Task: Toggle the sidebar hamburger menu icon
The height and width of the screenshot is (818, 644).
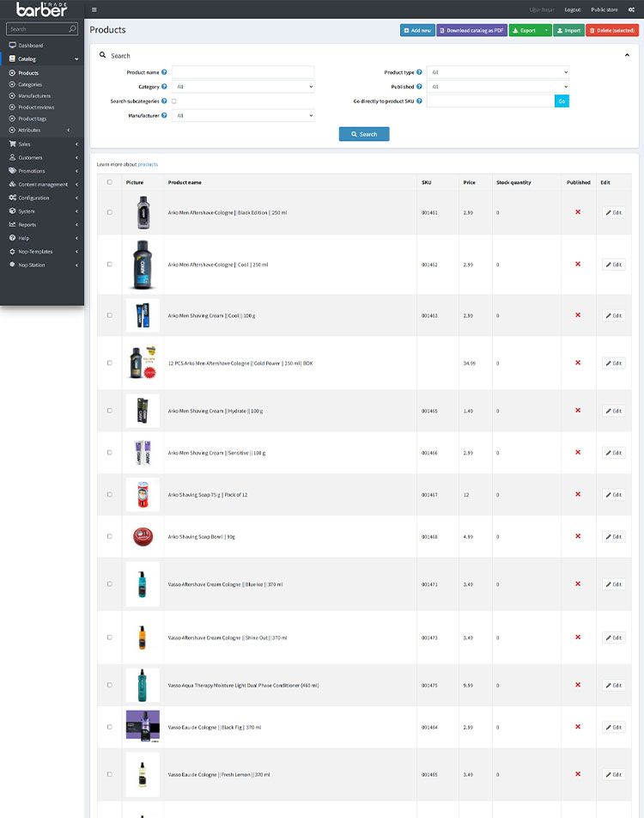Action: coord(94,9)
